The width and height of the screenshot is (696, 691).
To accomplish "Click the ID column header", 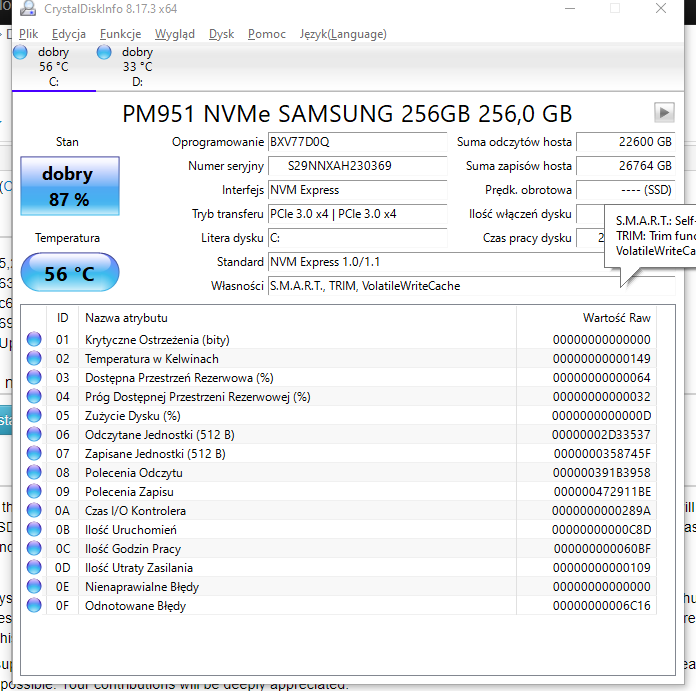I will click(x=63, y=318).
